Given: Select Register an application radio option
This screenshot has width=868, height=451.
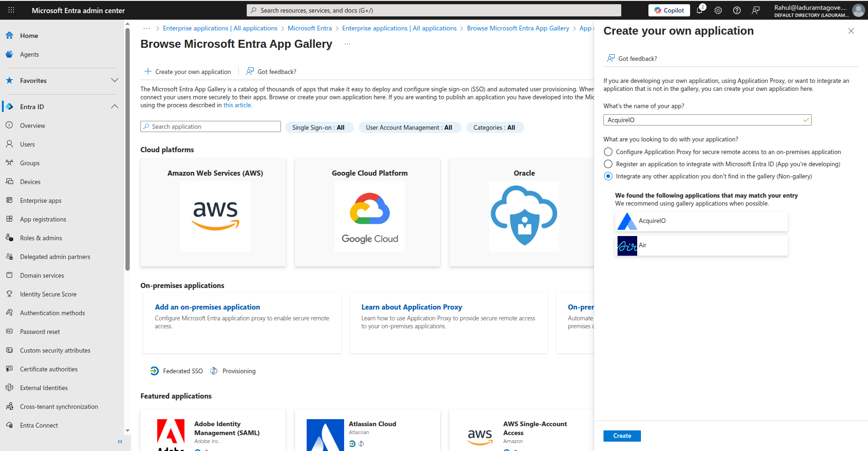Looking at the screenshot, I should tap(608, 164).
